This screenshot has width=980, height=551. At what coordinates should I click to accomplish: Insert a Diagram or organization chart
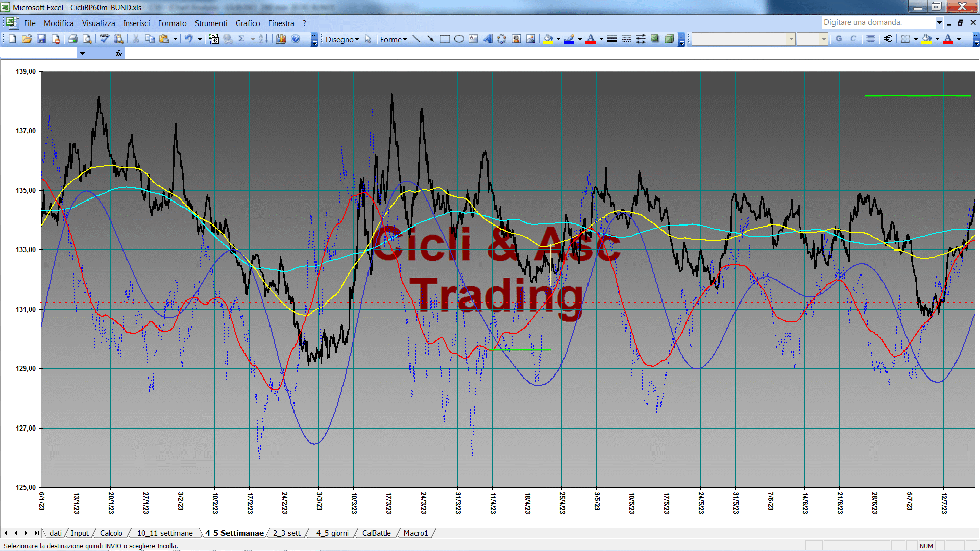(x=502, y=39)
